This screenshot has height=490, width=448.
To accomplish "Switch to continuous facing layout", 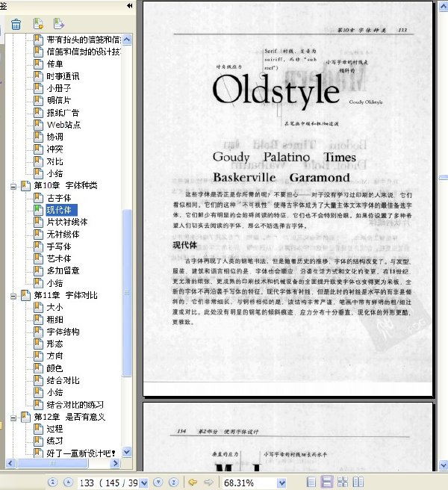I will coord(343,483).
